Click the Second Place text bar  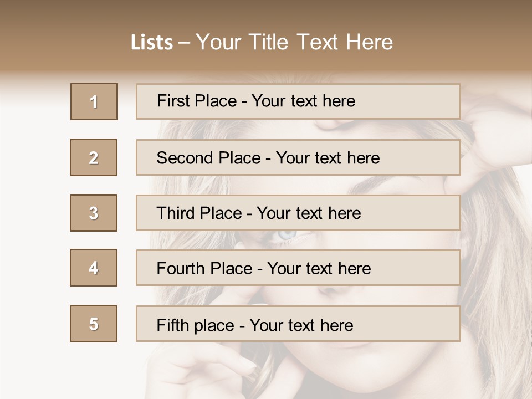pyautogui.click(x=298, y=157)
